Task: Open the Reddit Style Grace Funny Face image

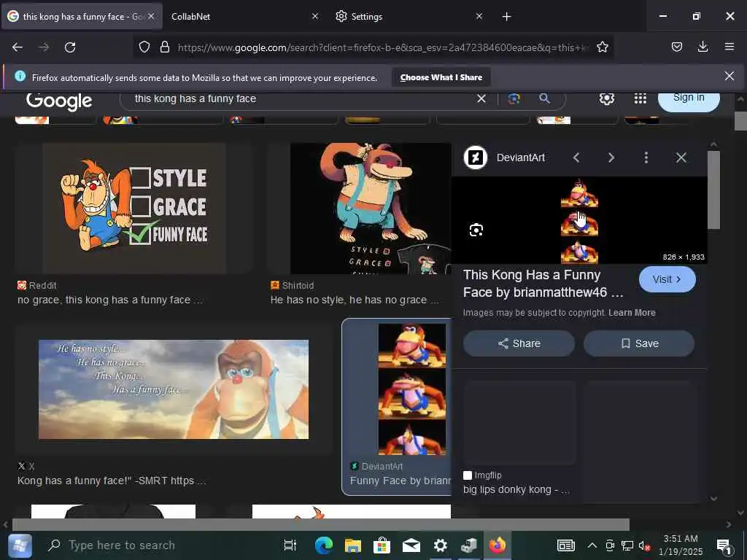Action: pyautogui.click(x=134, y=208)
